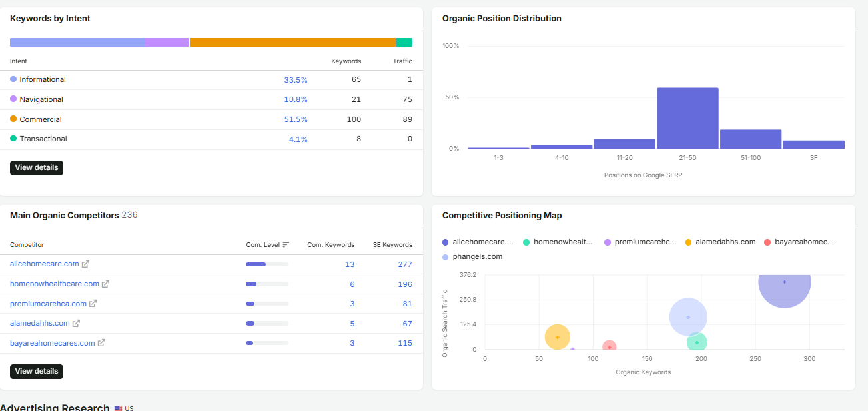Image resolution: width=868 pixels, height=411 pixels.
Task: Open SE Keywords value 277 for alicehomecare
Action: (x=405, y=264)
